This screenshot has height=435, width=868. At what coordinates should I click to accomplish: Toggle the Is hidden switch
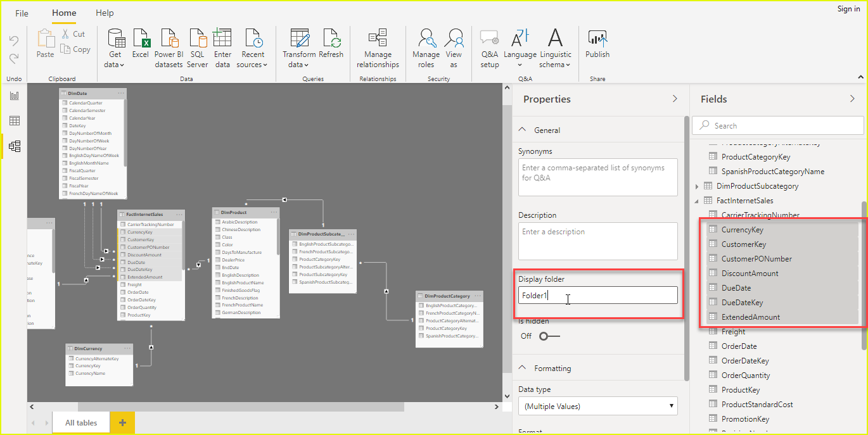(549, 336)
